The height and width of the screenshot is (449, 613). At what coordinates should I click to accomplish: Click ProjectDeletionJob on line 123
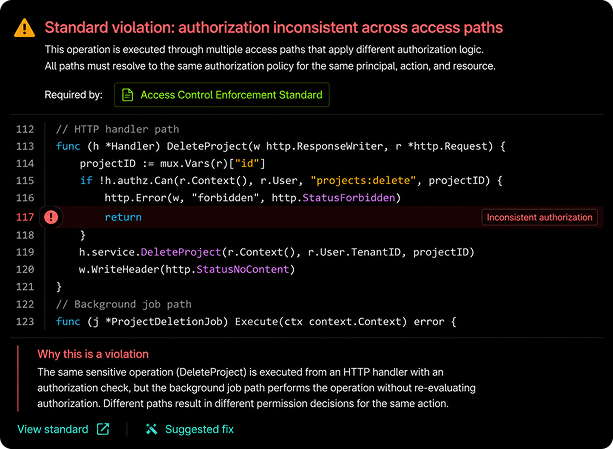point(167,322)
